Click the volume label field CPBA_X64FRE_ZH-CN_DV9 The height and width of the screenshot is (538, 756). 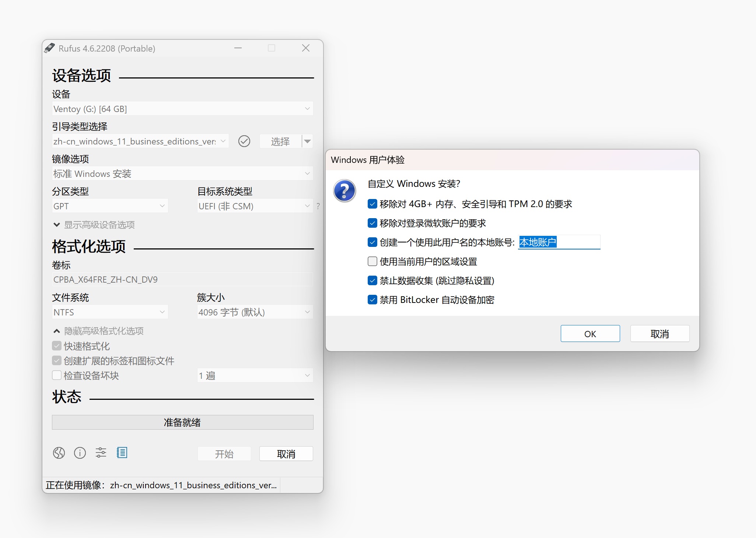183,280
